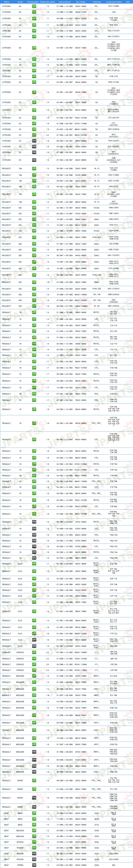Click the petrol icon in the Citroen AX C3A row
Image resolution: width=133 pixels, height=868 pixels.
pos(34,12)
